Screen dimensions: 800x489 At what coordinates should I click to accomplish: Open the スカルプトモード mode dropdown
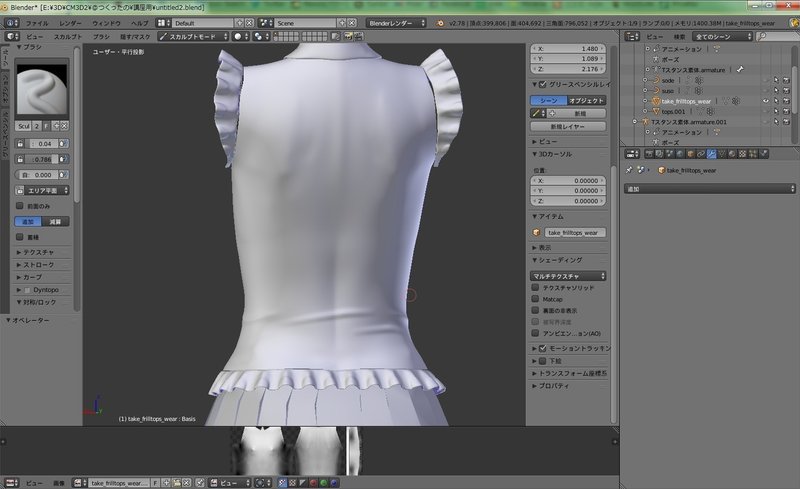(x=193, y=37)
